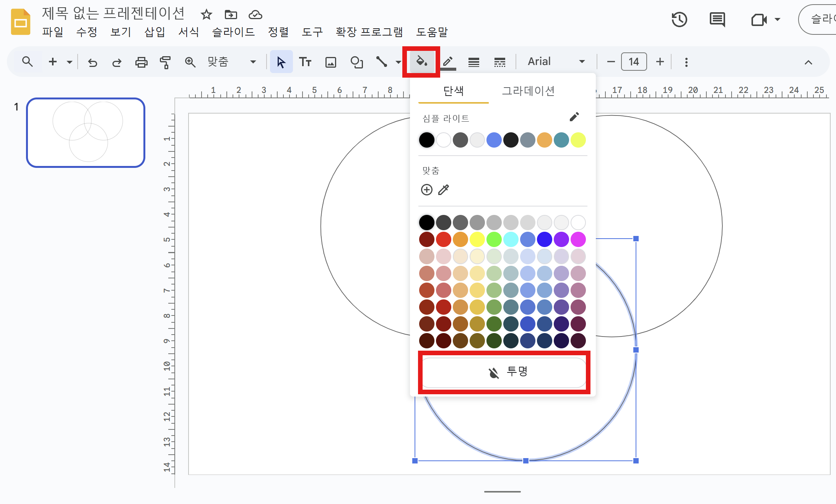The width and height of the screenshot is (836, 504).
Task: Open the 서식 menu
Action: click(189, 32)
